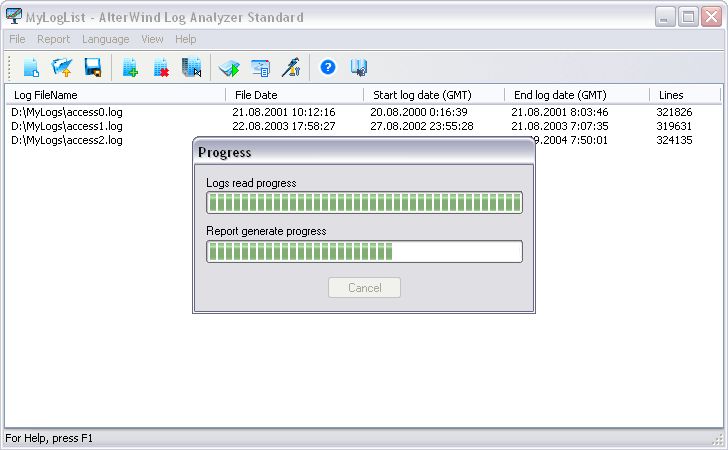Click file date 21.08.2001 10:12:16
This screenshot has height=450, width=728.
284,112
